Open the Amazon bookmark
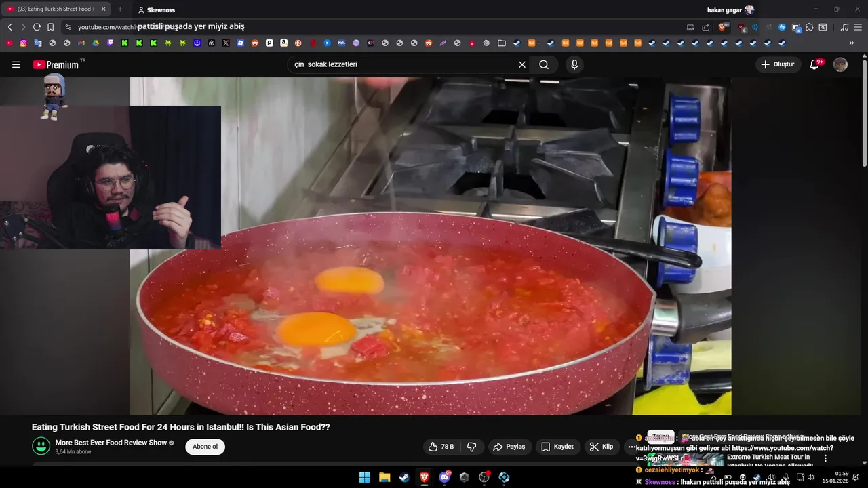This screenshot has height=488, width=868. pyautogui.click(x=283, y=43)
